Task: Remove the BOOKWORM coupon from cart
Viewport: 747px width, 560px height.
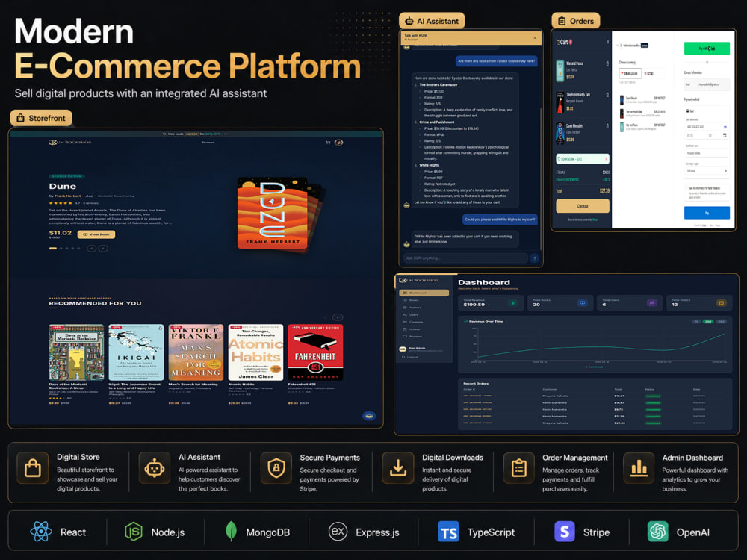Action: coord(606,159)
